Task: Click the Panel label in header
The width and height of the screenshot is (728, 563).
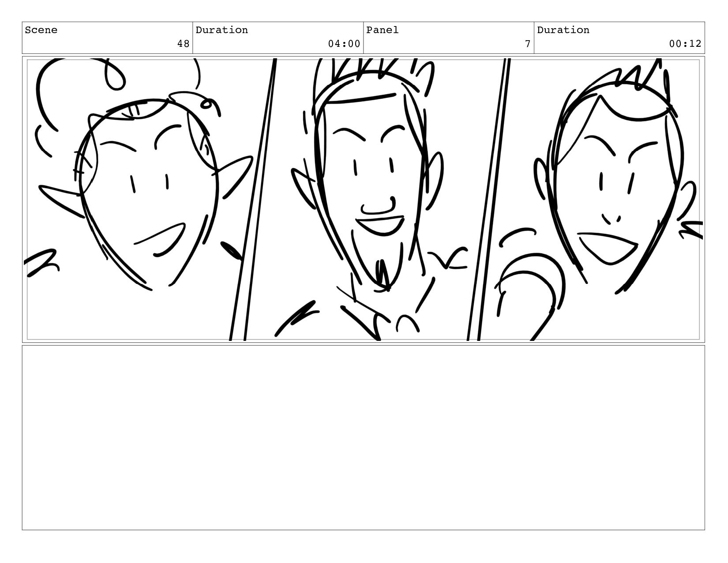Action: (x=383, y=30)
